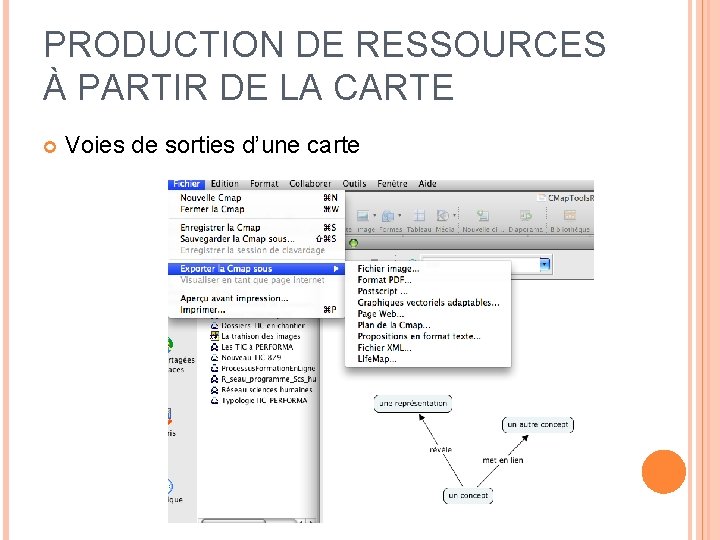Choose Fermer la Cmap menu entry
The width and height of the screenshot is (720, 540).
coord(256,209)
